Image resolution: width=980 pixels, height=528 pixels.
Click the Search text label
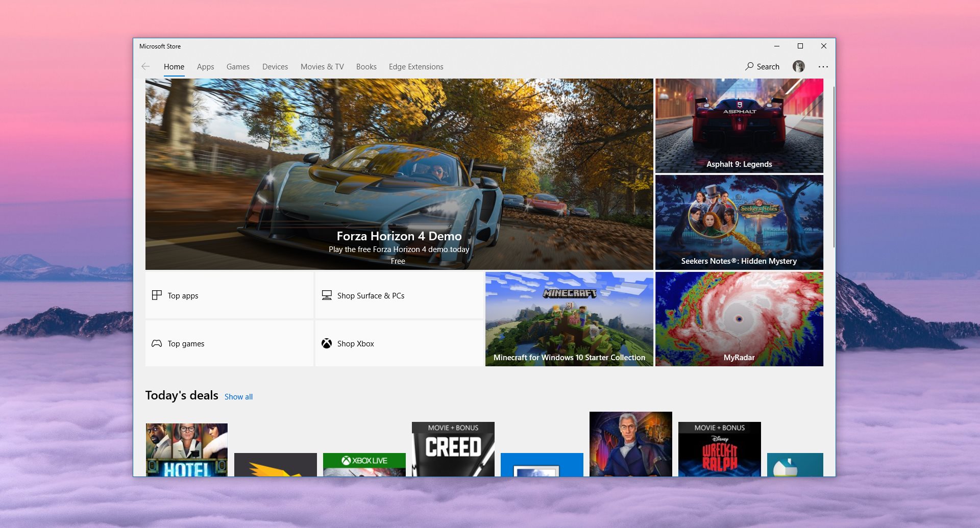tap(768, 67)
